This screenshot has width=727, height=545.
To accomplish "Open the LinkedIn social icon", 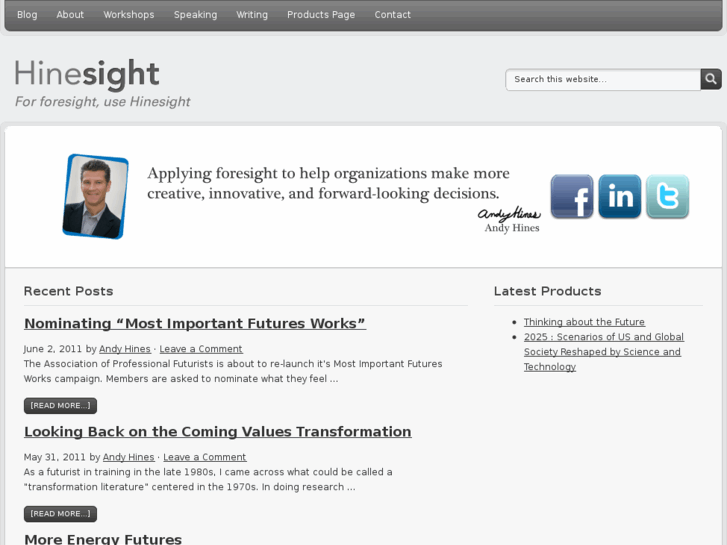I will pos(619,197).
